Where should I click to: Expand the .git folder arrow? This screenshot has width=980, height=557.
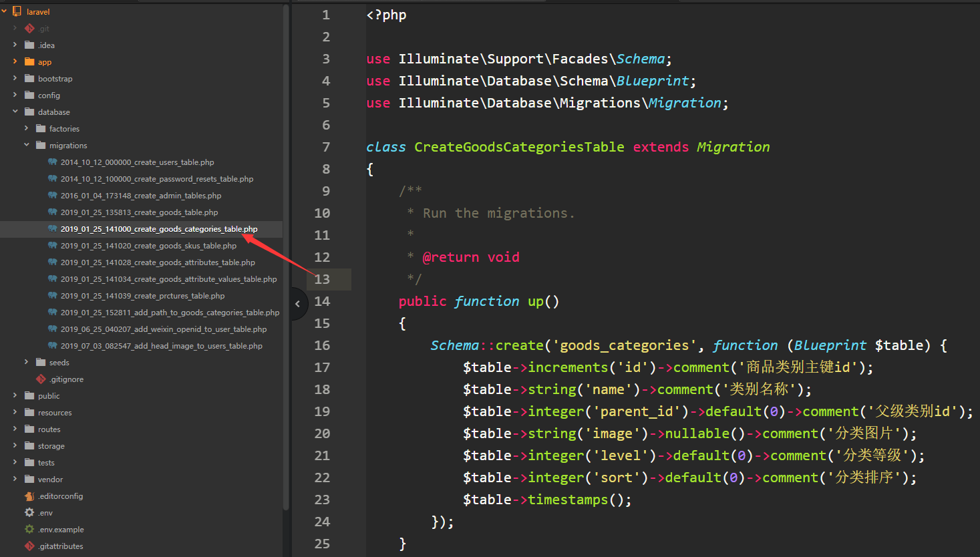[x=15, y=28]
